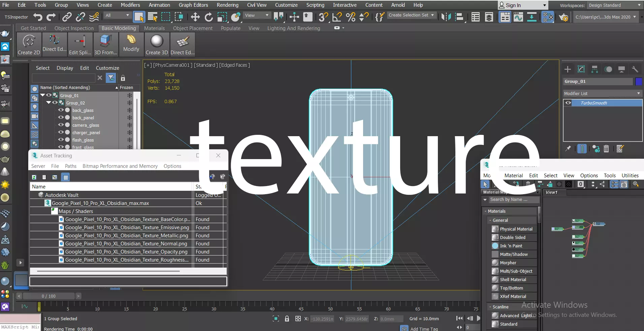The height and width of the screenshot is (331, 644).
Task: Switch to the Object Inspection ribbon tab
Action: [74, 28]
